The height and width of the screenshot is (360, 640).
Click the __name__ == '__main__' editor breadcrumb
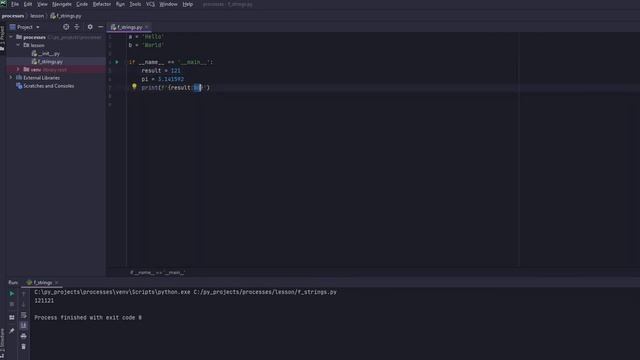click(x=158, y=272)
